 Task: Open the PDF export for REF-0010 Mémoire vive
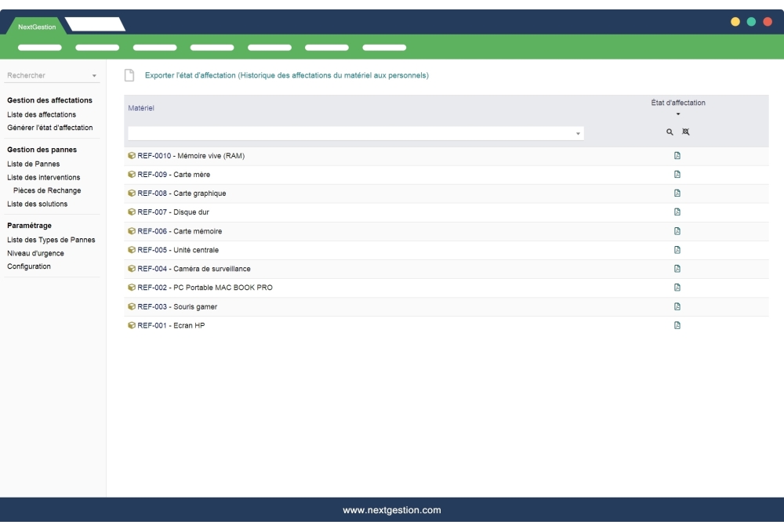click(677, 155)
